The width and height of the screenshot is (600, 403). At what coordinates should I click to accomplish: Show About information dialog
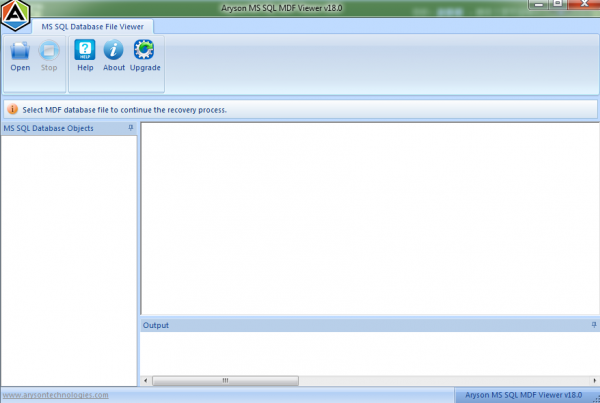[x=114, y=56]
